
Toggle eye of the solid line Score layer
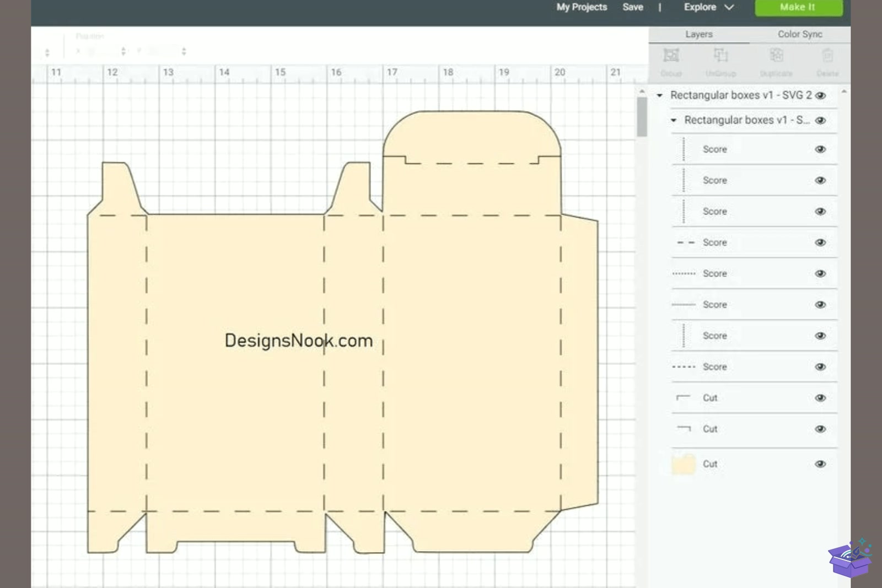tap(820, 305)
